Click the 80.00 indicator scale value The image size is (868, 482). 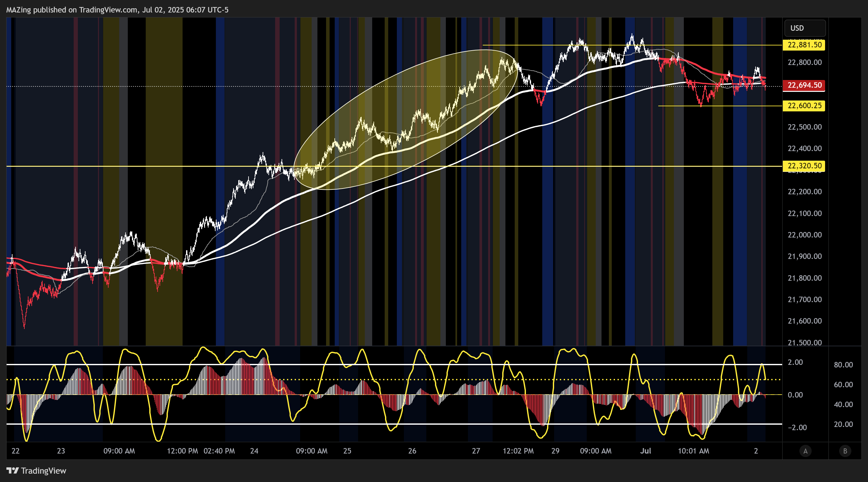click(843, 365)
